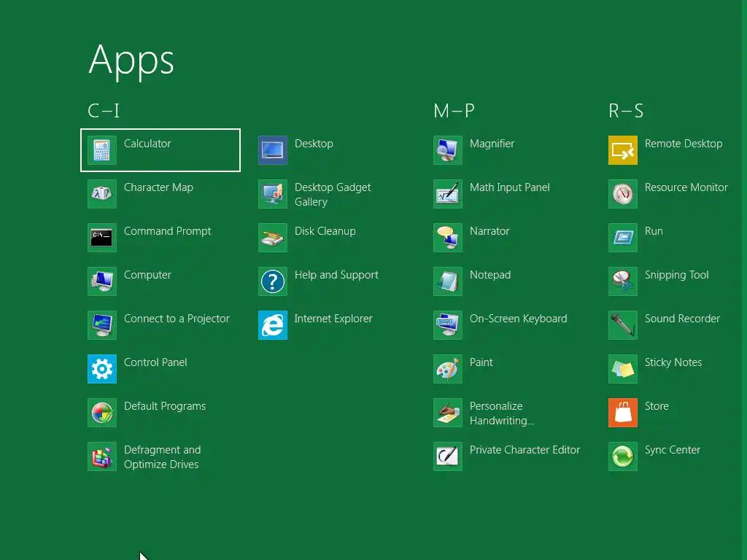This screenshot has height=560, width=747.
Task: Open Control Panel gear icon
Action: 102,369
